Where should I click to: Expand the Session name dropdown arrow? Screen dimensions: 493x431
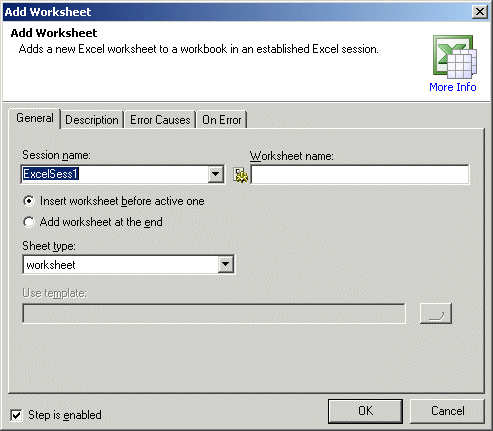point(216,174)
